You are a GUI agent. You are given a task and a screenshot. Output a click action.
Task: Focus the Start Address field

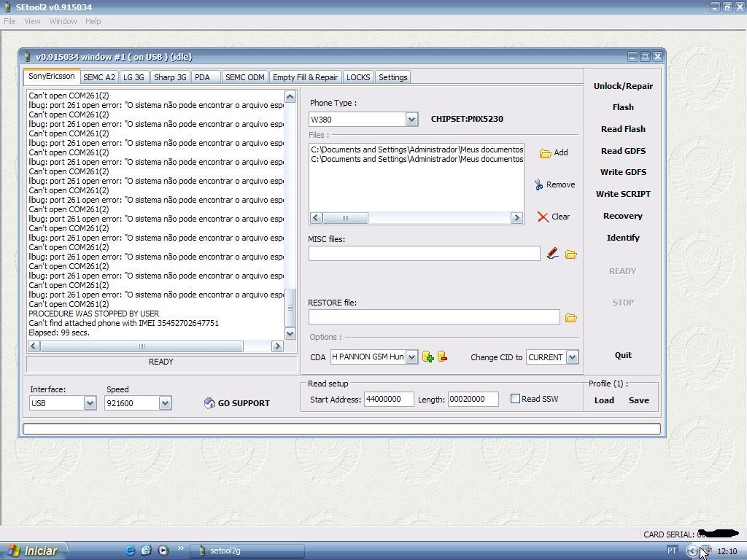(389, 399)
